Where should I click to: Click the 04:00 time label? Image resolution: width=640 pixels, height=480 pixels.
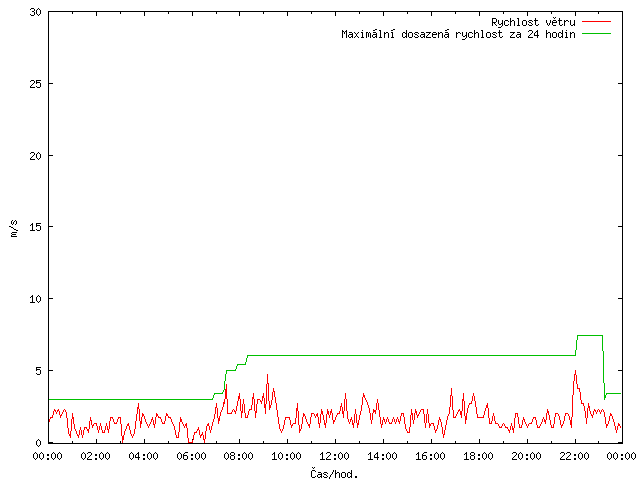(x=143, y=456)
